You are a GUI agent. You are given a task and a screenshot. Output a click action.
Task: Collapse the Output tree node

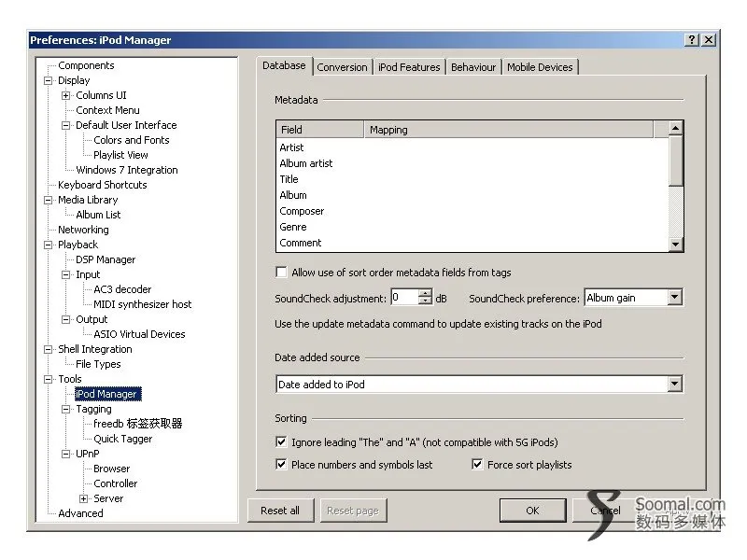coord(65,319)
